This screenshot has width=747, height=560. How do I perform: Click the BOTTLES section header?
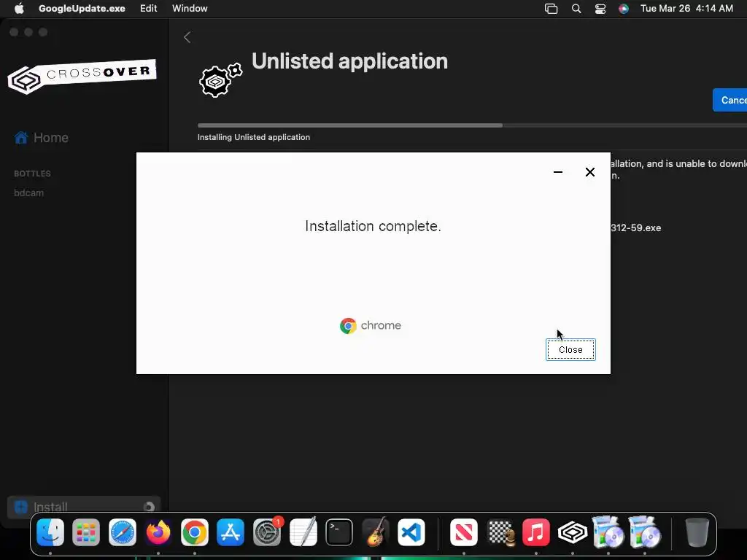tap(32, 174)
